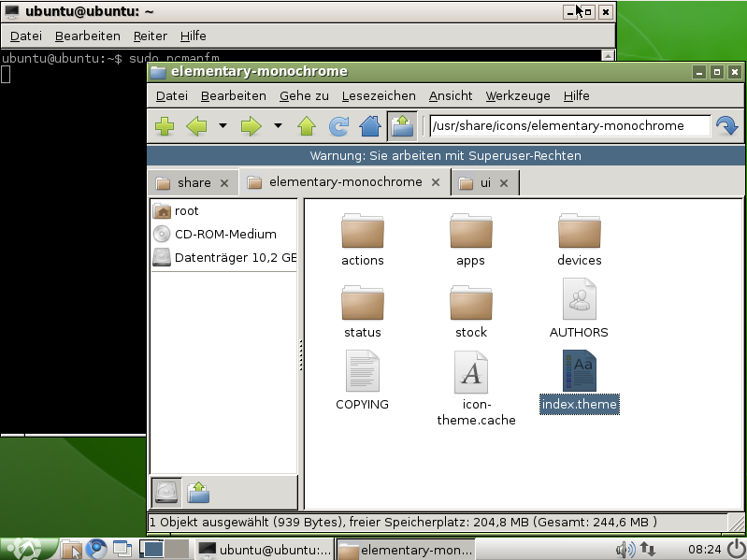The height and width of the screenshot is (560, 747).
Task: Switch to the ubuntu@ubuntu terminal taskbar button
Action: point(263,550)
